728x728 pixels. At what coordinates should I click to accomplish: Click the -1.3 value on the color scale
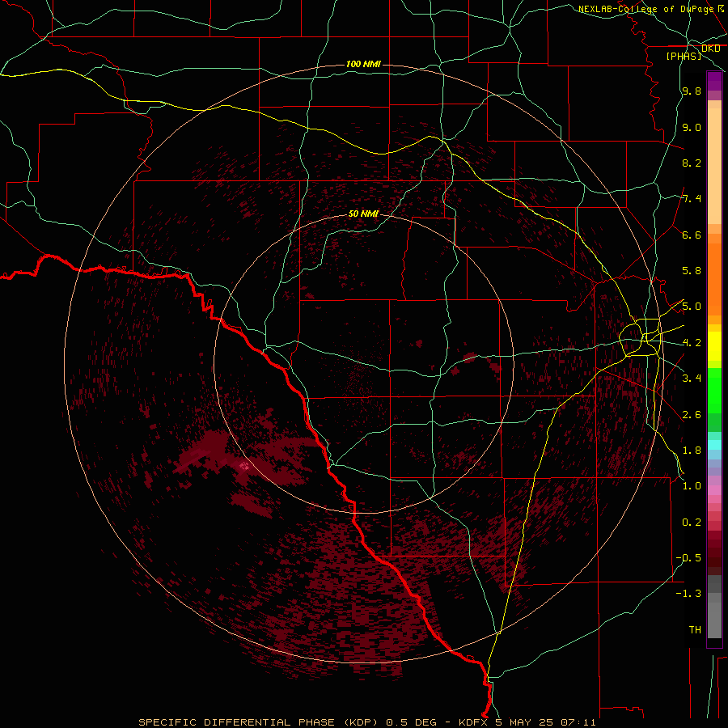pyautogui.click(x=688, y=594)
